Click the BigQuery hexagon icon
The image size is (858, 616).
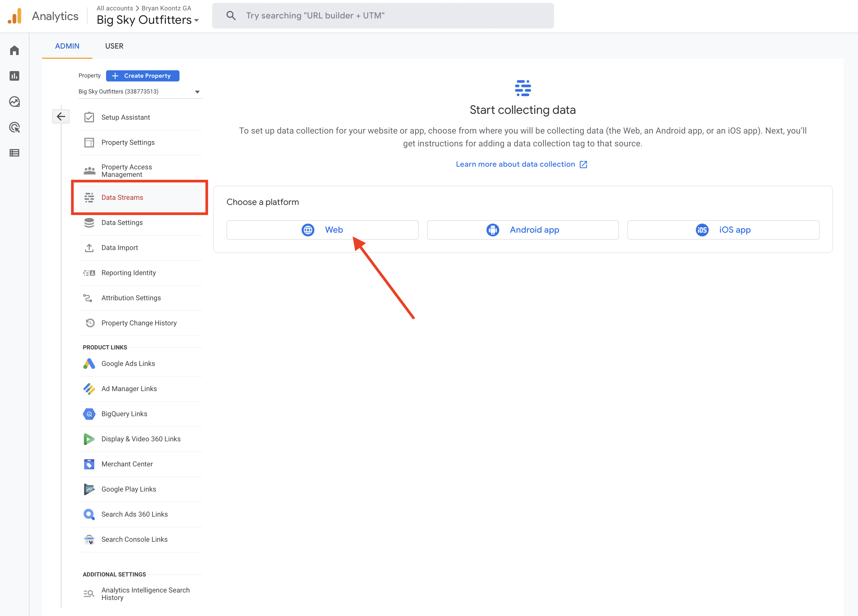(89, 414)
